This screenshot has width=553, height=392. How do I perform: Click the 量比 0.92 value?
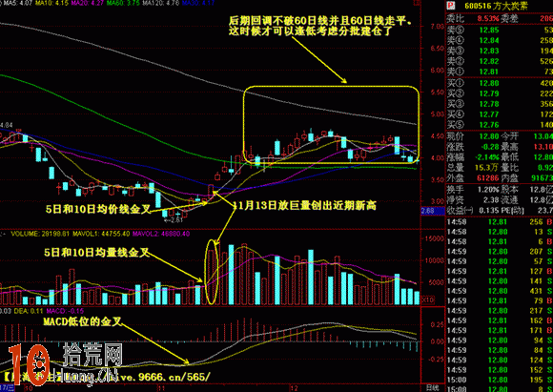(x=546, y=168)
